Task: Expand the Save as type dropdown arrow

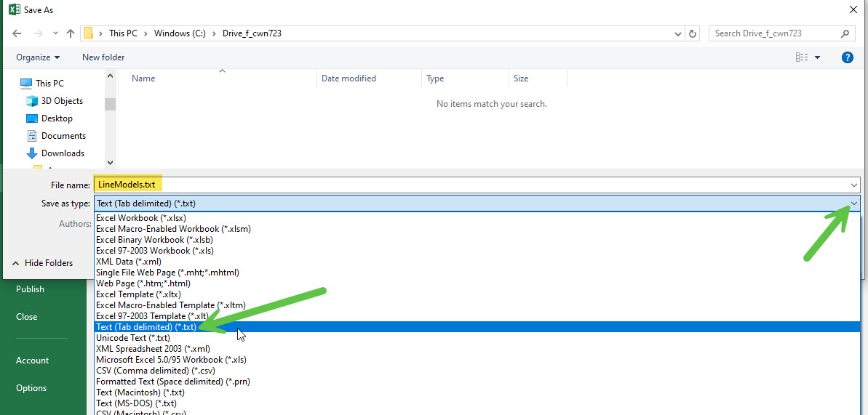Action: 853,204
